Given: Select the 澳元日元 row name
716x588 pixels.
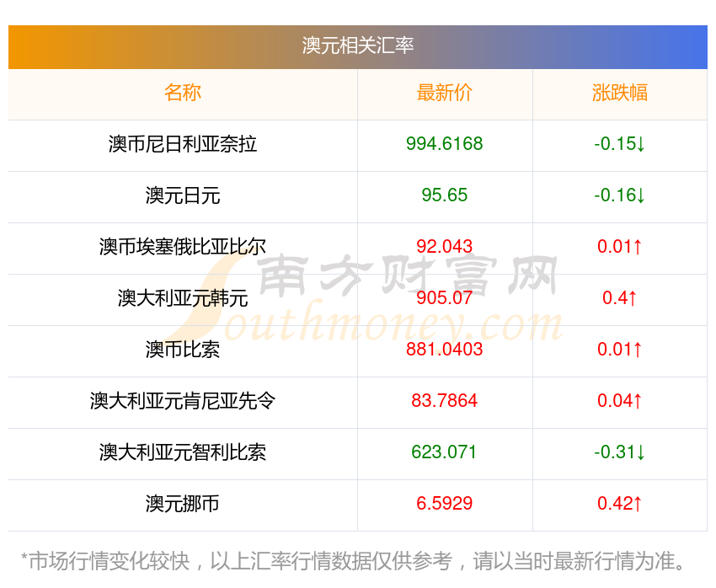Looking at the screenshot, I should pyautogui.click(x=183, y=195).
